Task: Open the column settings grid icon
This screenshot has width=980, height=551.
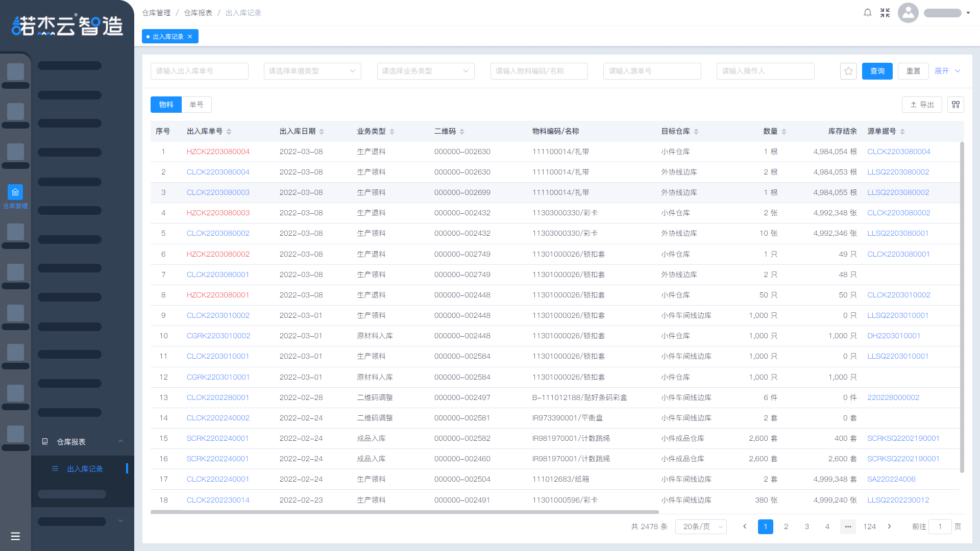Action: pyautogui.click(x=955, y=105)
